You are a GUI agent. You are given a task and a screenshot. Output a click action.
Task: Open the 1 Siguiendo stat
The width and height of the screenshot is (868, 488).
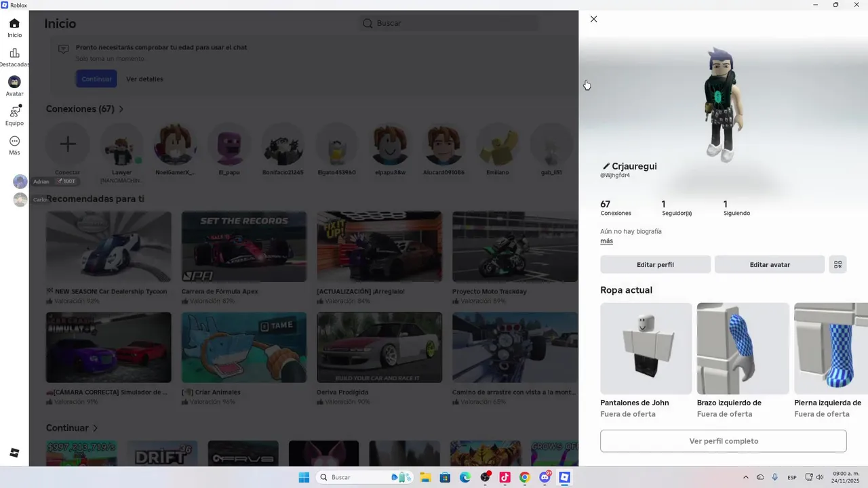(736, 208)
